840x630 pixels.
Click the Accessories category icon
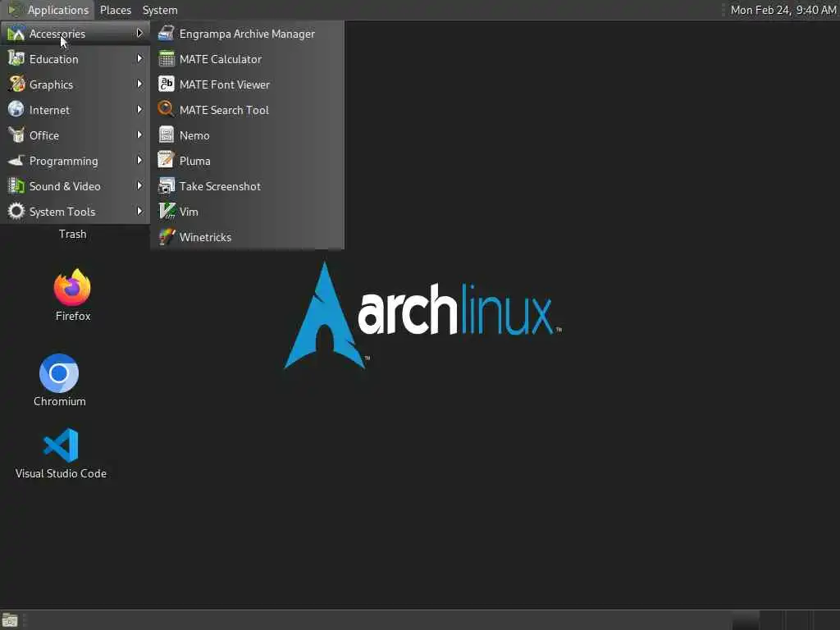(x=16, y=33)
